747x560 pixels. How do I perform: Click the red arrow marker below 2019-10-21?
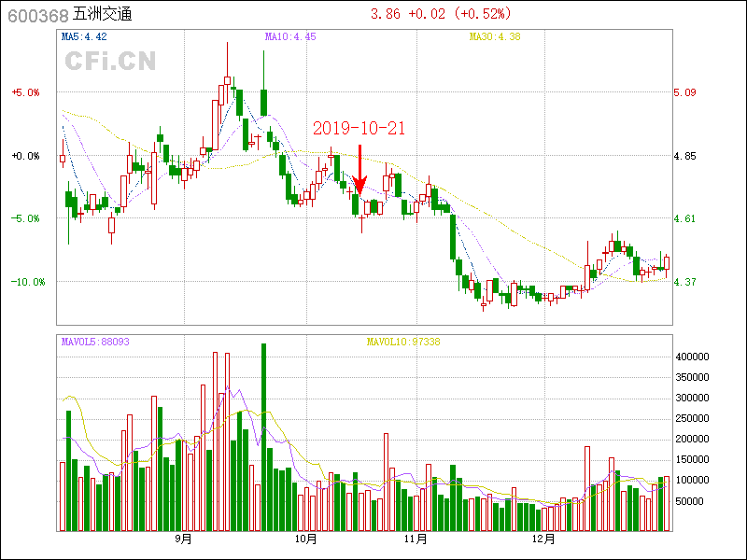tap(359, 168)
